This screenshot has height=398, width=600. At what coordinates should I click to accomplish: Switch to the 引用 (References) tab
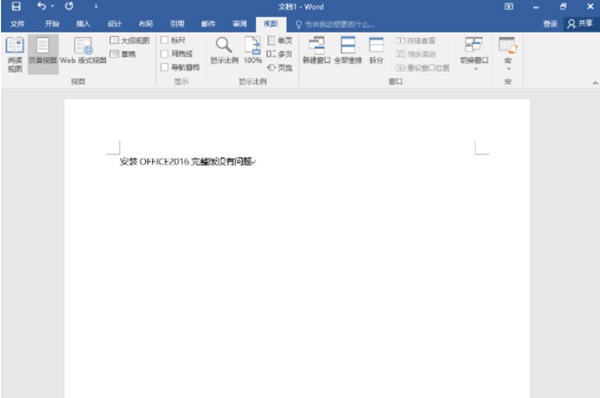177,24
